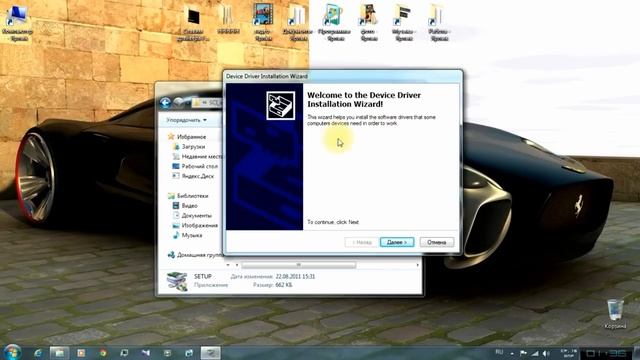Open the Видео library

click(189, 206)
